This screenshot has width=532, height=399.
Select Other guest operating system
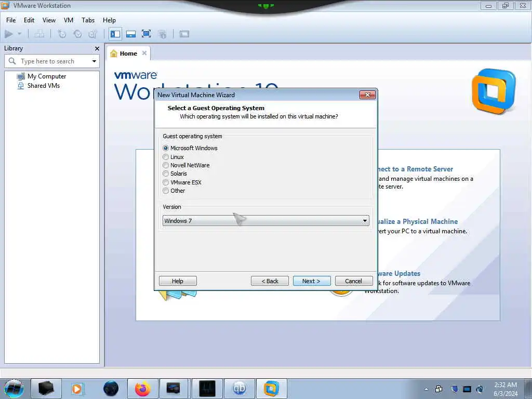[174, 191]
